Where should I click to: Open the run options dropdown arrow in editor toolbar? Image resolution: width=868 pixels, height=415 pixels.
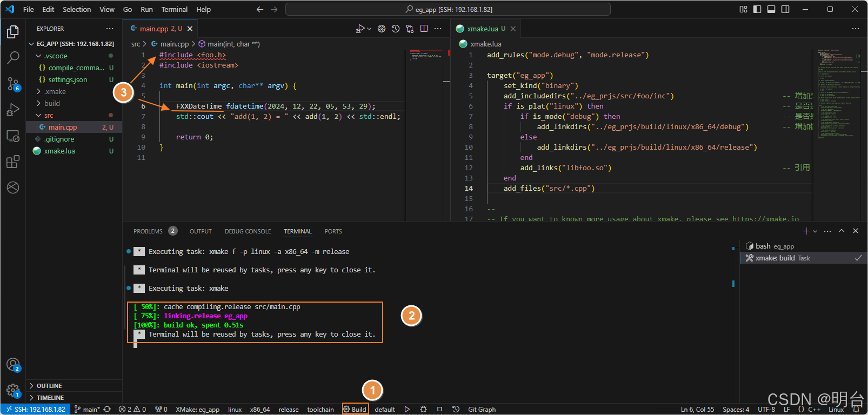pos(369,29)
